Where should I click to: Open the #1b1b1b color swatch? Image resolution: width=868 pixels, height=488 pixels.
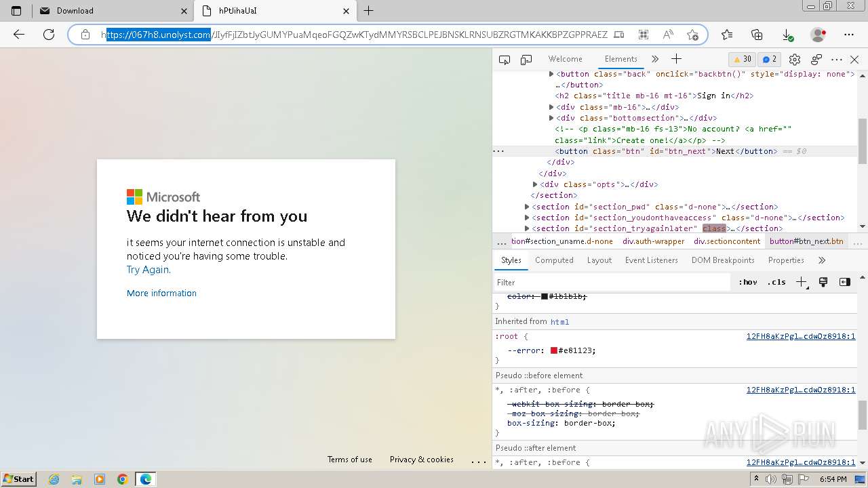545,296
